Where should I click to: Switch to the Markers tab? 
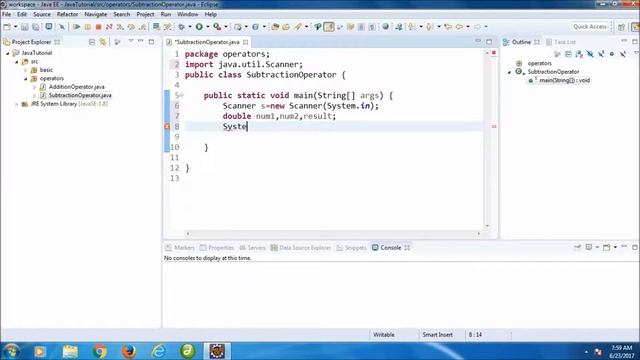tap(180, 248)
